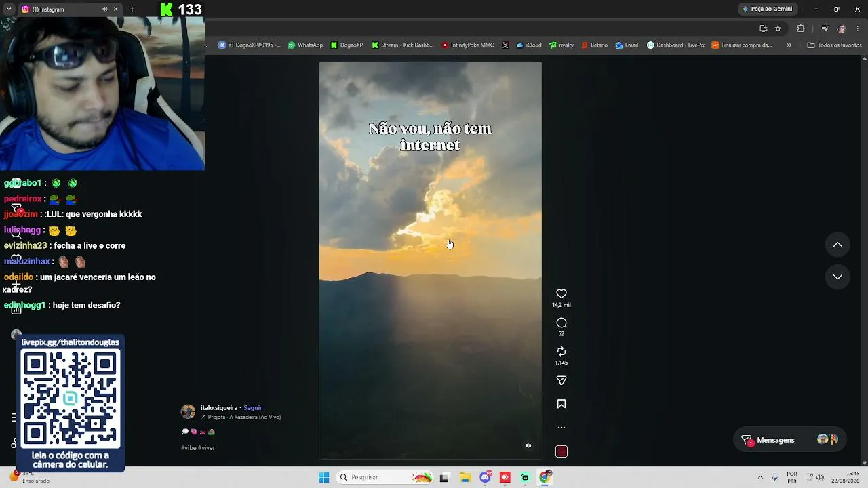Open the rivalry bookmark

coord(561,45)
